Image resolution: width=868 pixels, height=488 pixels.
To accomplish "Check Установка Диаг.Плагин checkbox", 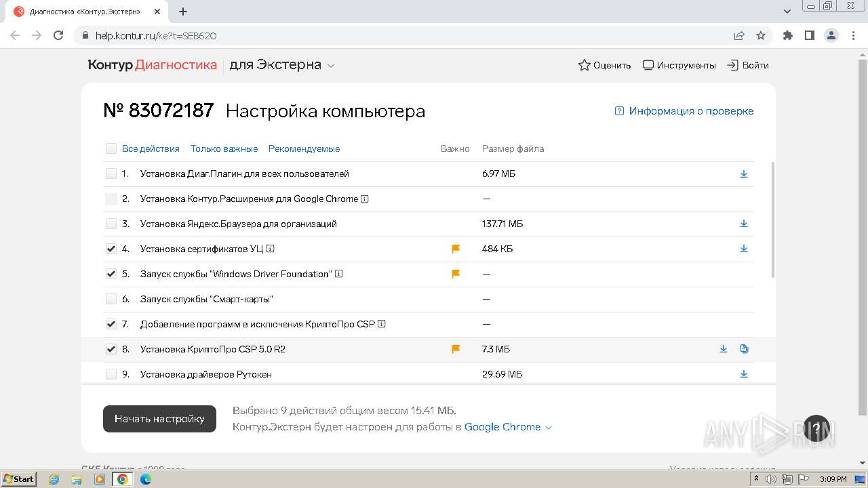I will click(x=111, y=174).
